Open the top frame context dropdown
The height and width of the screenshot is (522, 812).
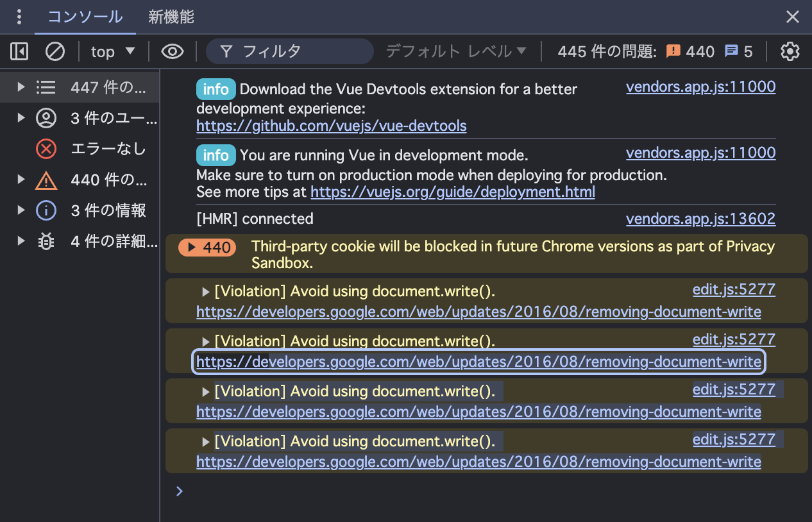[x=113, y=51]
